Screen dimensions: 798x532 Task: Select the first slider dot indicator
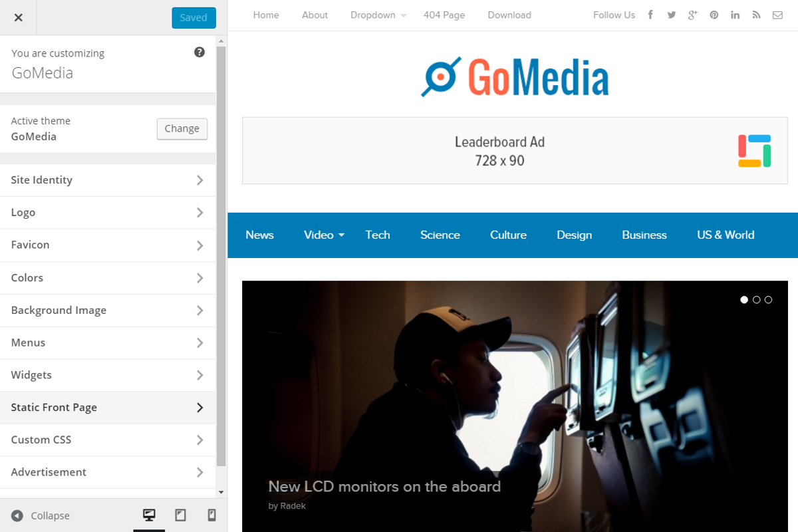point(744,300)
